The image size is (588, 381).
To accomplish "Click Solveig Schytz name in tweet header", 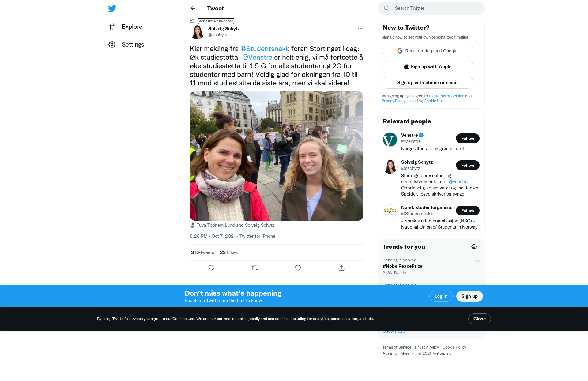I will pyautogui.click(x=224, y=29).
